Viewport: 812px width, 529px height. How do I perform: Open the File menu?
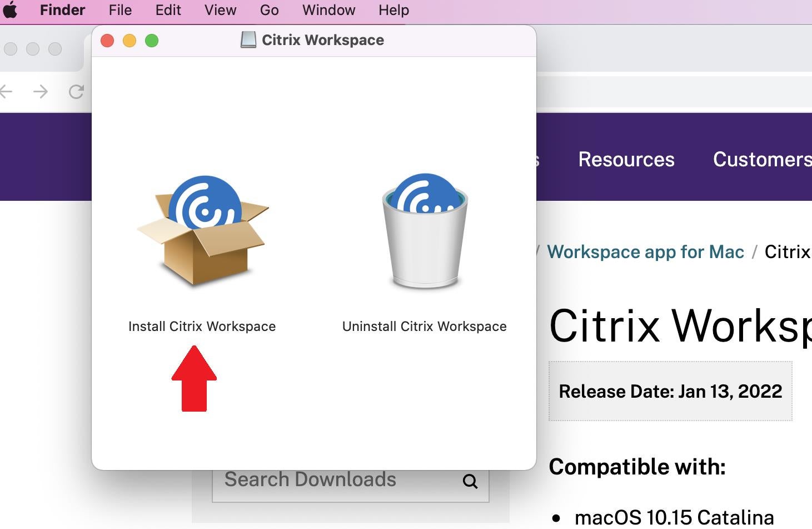[120, 10]
